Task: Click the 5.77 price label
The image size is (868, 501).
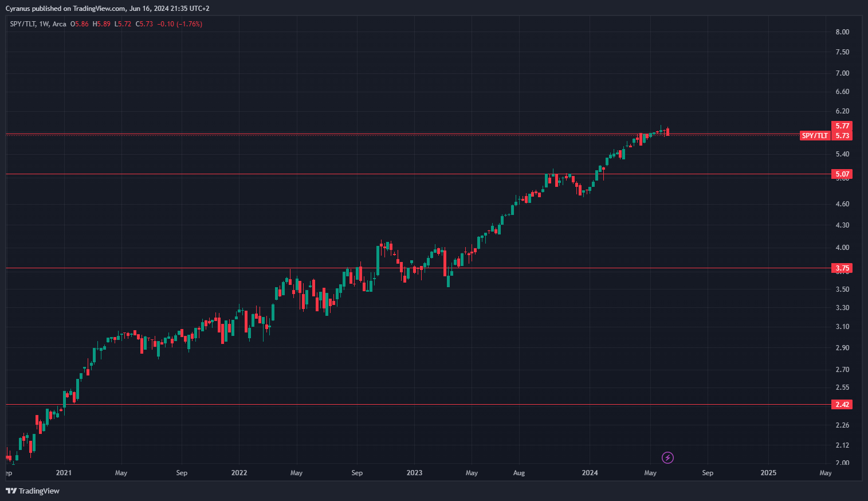Action: [842, 126]
